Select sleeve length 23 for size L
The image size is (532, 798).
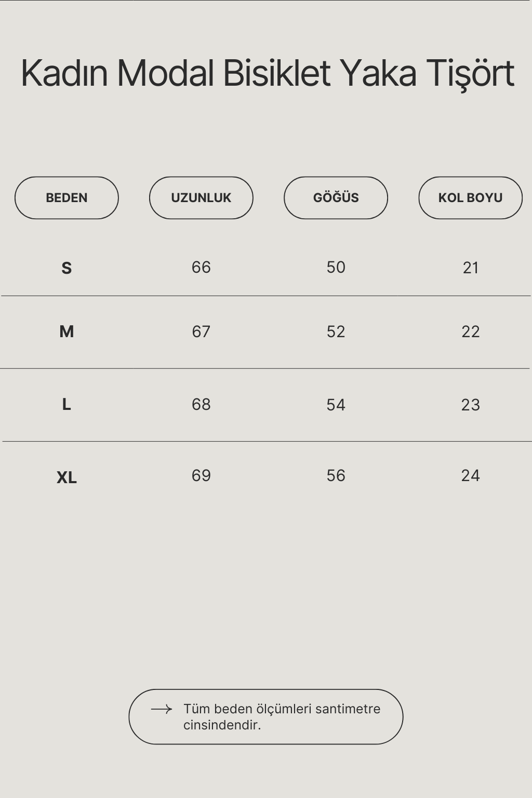pos(470,405)
